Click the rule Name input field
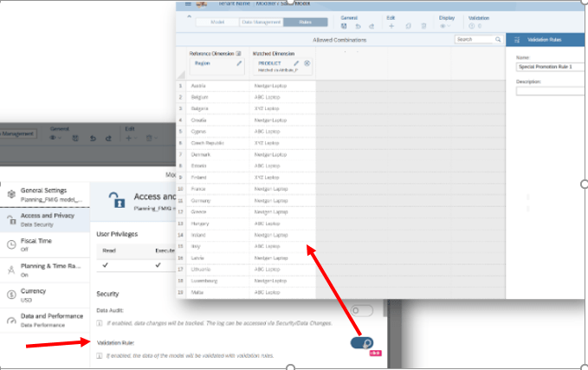Screen dimensions: 588x370 (x=550, y=66)
